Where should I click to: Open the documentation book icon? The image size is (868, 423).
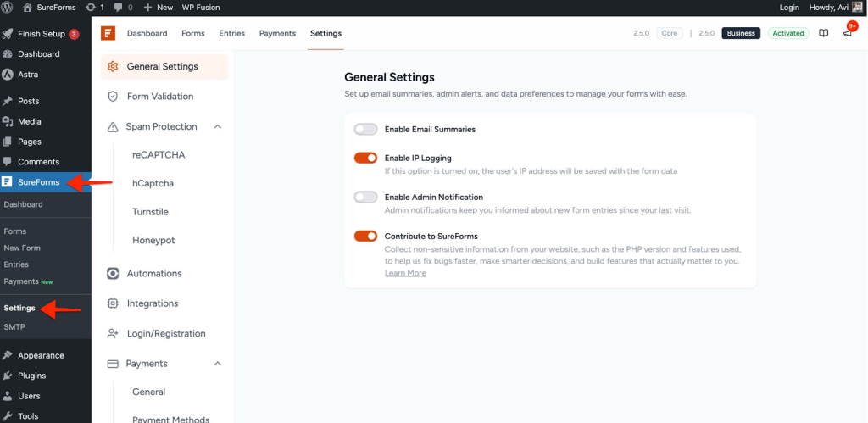coord(824,33)
